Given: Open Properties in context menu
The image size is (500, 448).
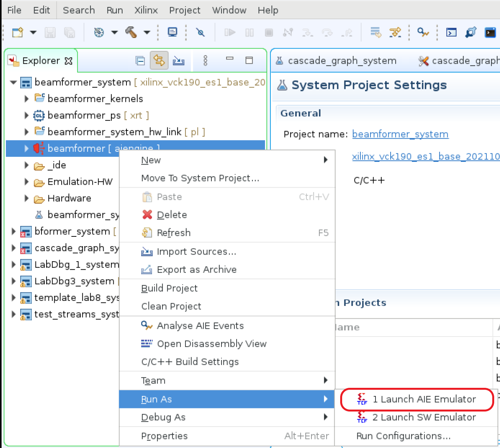Looking at the screenshot, I should click(227, 436).
